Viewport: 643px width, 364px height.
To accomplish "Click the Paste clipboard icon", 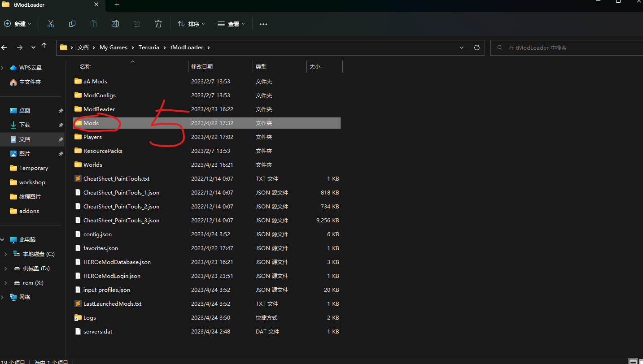I will tap(94, 24).
